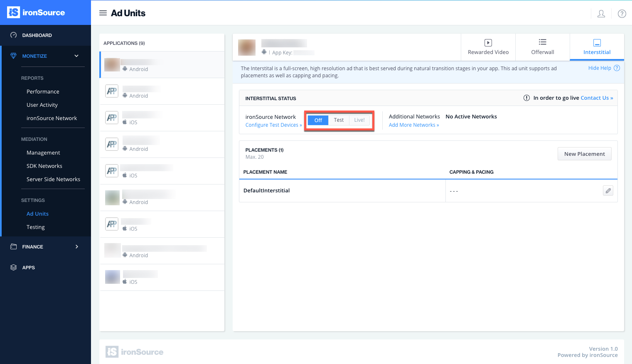The image size is (632, 364).
Task: Switch interstitial status to Live!
Action: 359,120
